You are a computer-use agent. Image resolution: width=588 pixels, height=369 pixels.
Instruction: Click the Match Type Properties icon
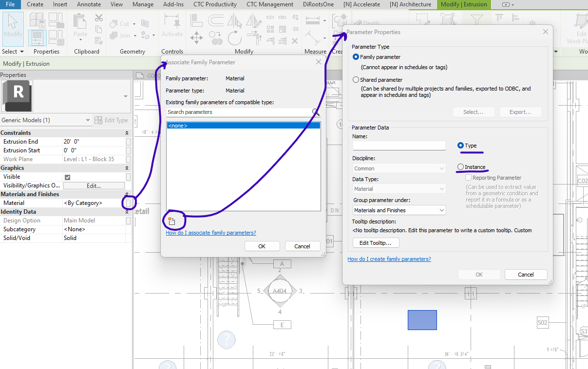pos(99,41)
